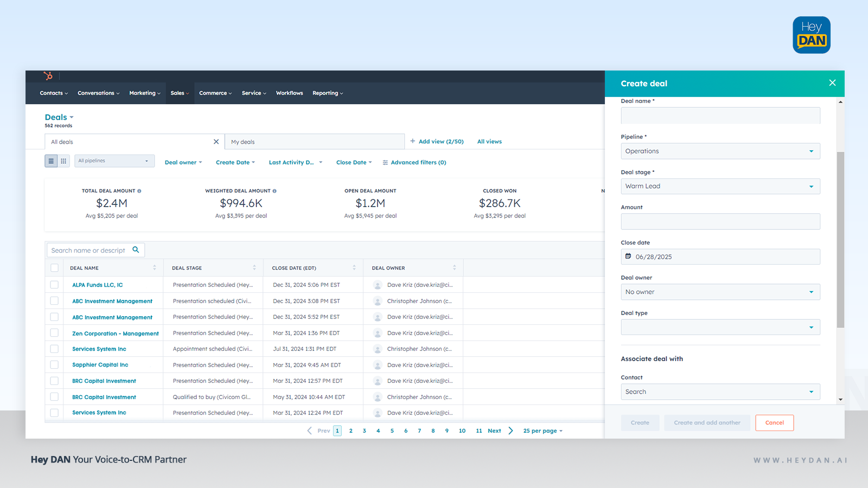This screenshot has width=868, height=488.
Task: Switch to board view using grid icon
Action: (x=63, y=160)
